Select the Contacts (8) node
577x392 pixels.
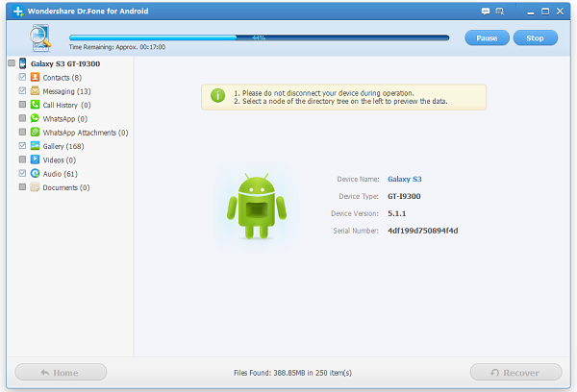63,78
